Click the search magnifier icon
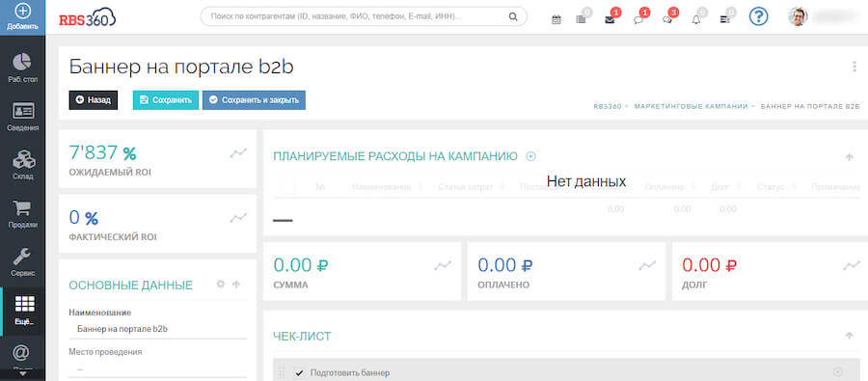The width and height of the screenshot is (868, 381). tap(513, 16)
